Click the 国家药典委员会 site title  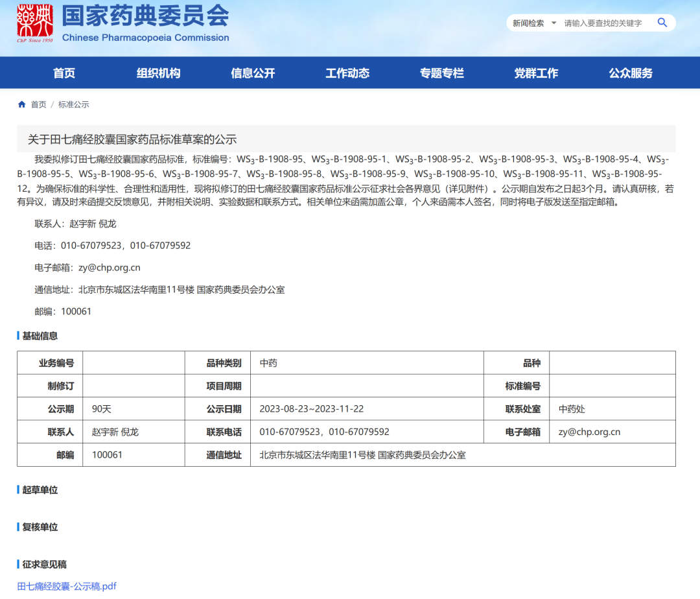pyautogui.click(x=146, y=16)
